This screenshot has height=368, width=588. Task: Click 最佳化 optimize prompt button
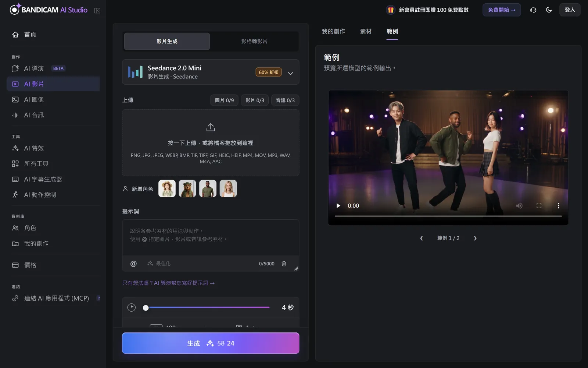[x=159, y=263]
